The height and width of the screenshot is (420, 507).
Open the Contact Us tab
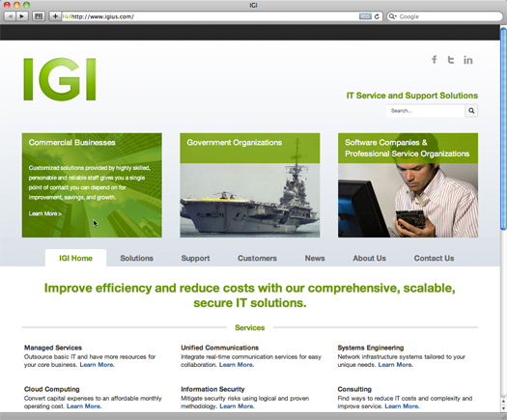(434, 258)
